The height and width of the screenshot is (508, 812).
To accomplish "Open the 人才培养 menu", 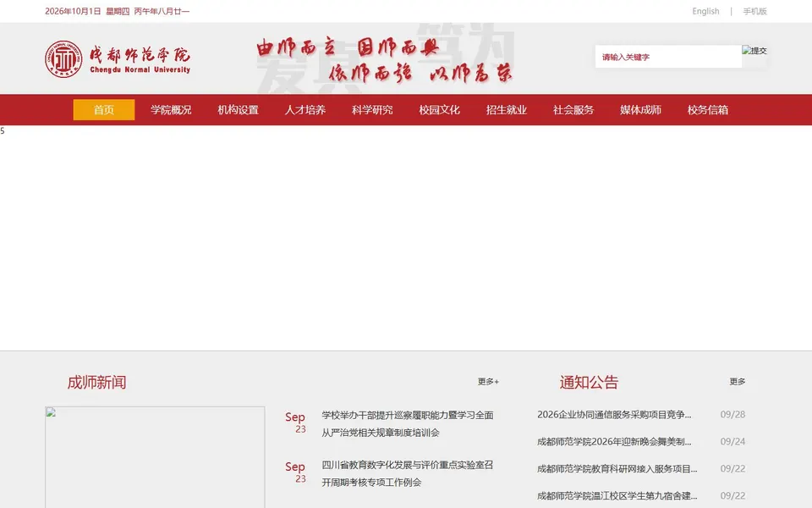I will click(x=305, y=110).
